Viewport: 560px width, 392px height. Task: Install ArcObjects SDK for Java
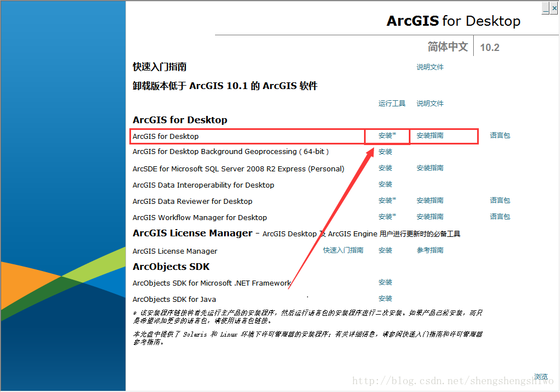point(385,298)
